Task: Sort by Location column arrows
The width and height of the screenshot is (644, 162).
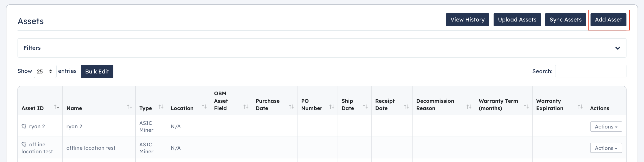Action: (204, 107)
